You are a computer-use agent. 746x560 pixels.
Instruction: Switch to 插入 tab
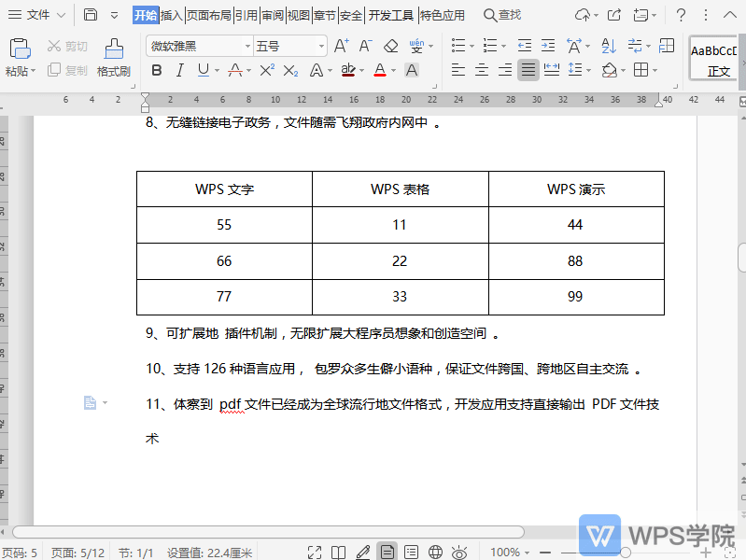coord(171,15)
